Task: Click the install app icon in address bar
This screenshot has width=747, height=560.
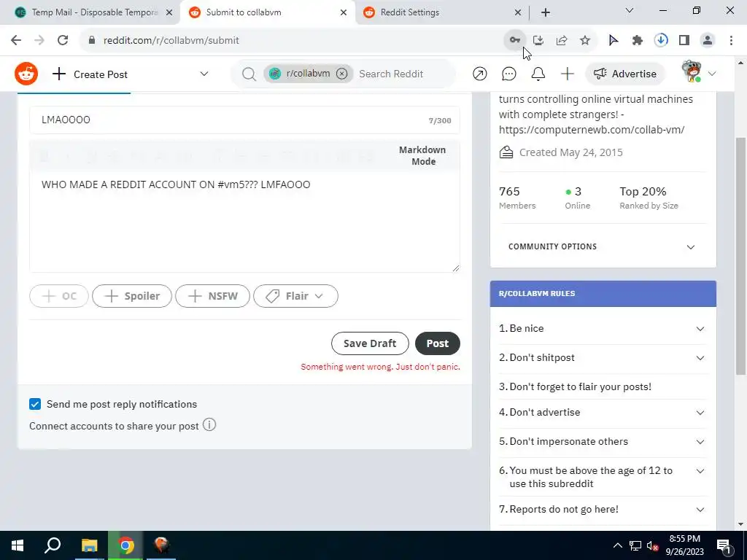Action: 538,40
